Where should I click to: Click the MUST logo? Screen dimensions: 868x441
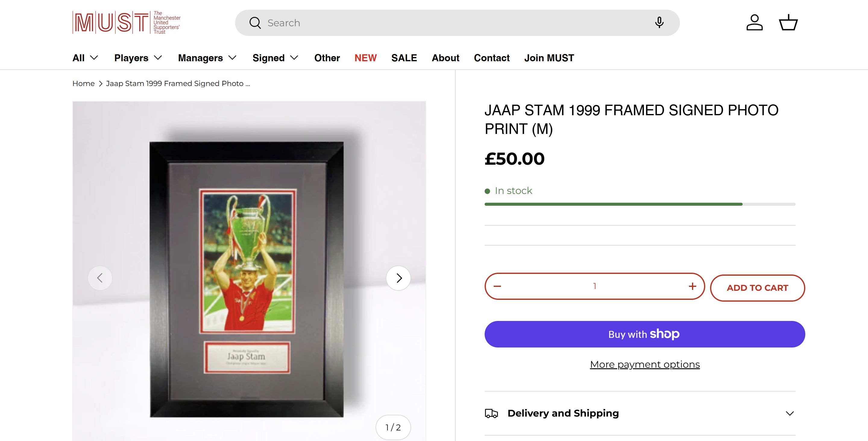pos(126,23)
